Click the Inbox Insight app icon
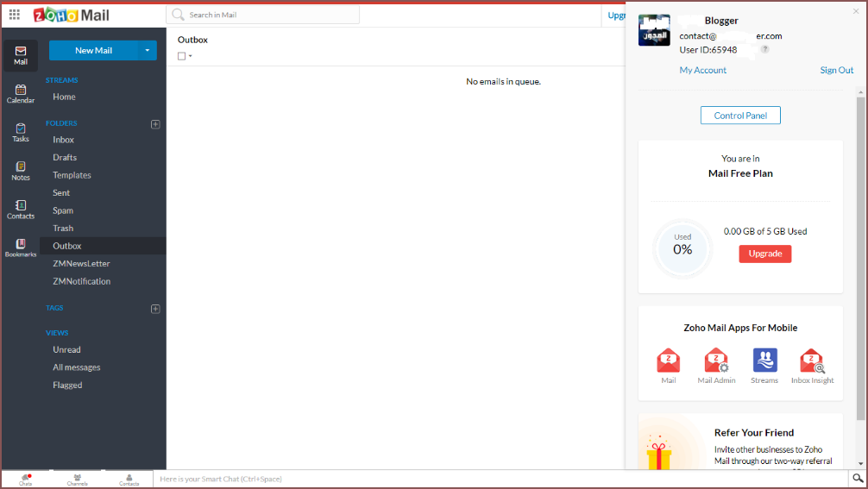The image size is (868, 489). pyautogui.click(x=812, y=360)
